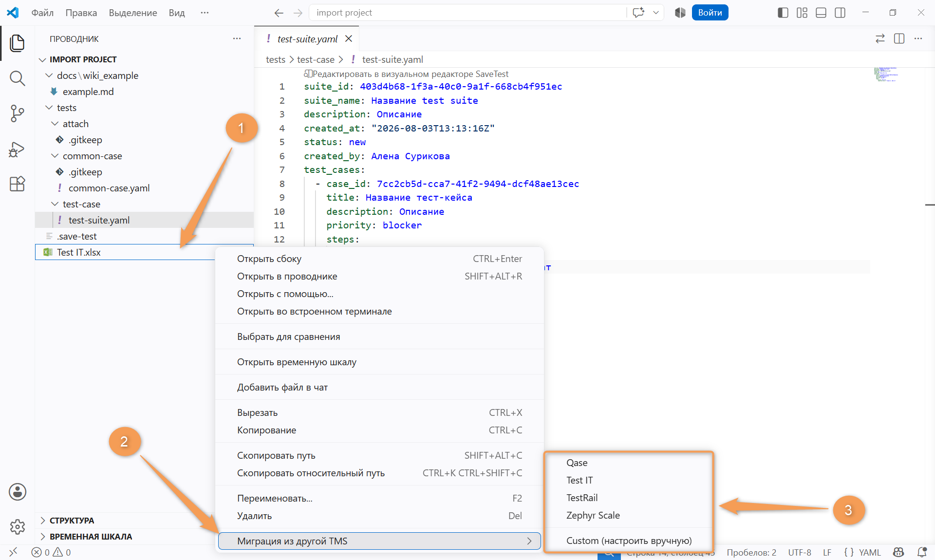Viewport: 935px width, 560px height.
Task: Open the remote window indicator
Action: click(x=13, y=552)
